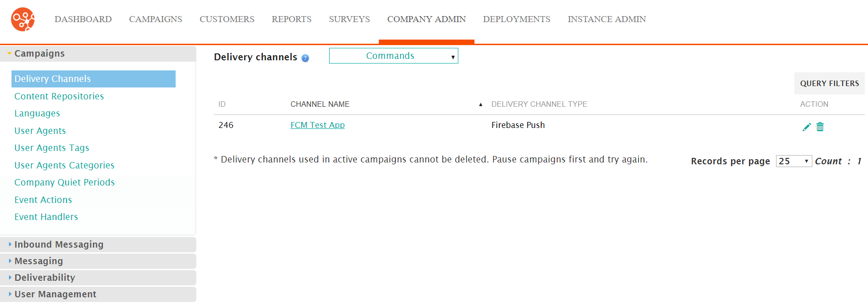The image size is (868, 307).
Task: Edit FCM Test App with pencil icon
Action: (806, 127)
